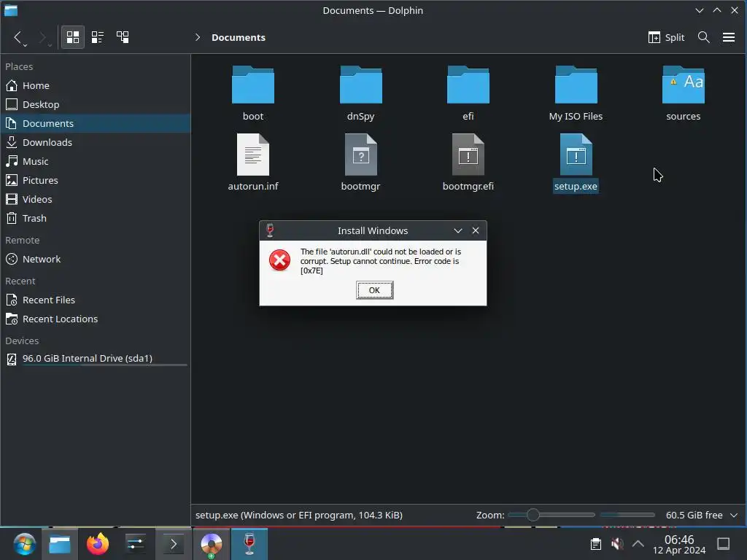Click the Show Desktop tray button
Viewport: 747px width, 560px height.
click(x=723, y=544)
